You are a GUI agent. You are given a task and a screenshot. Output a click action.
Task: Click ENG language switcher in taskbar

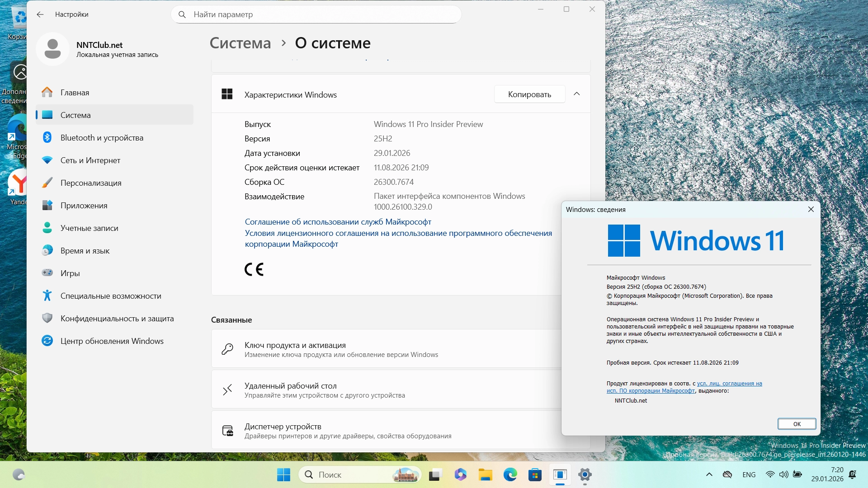(749, 474)
